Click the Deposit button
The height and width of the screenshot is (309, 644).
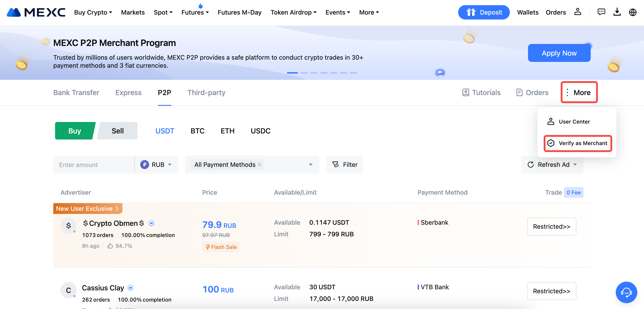pyautogui.click(x=484, y=12)
